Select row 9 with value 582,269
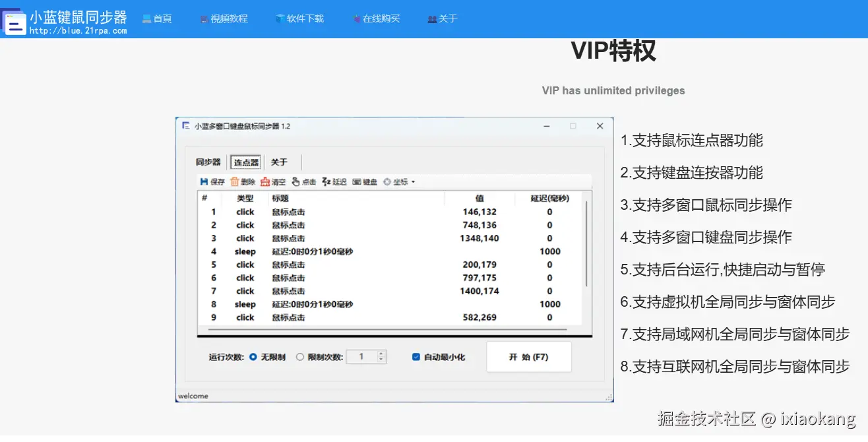The width and height of the screenshot is (868, 442). click(390, 317)
